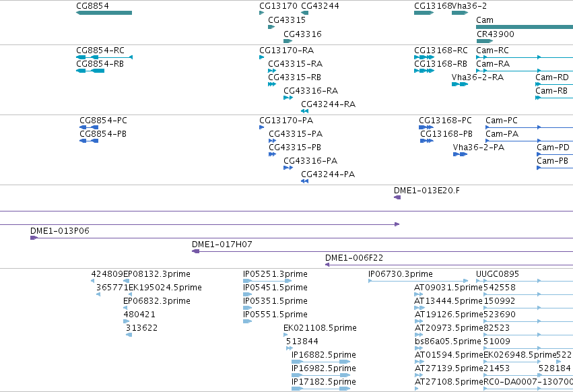The height and width of the screenshot is (392, 573).
Task: Select EST EP08132.3prime
Action: tap(157, 274)
